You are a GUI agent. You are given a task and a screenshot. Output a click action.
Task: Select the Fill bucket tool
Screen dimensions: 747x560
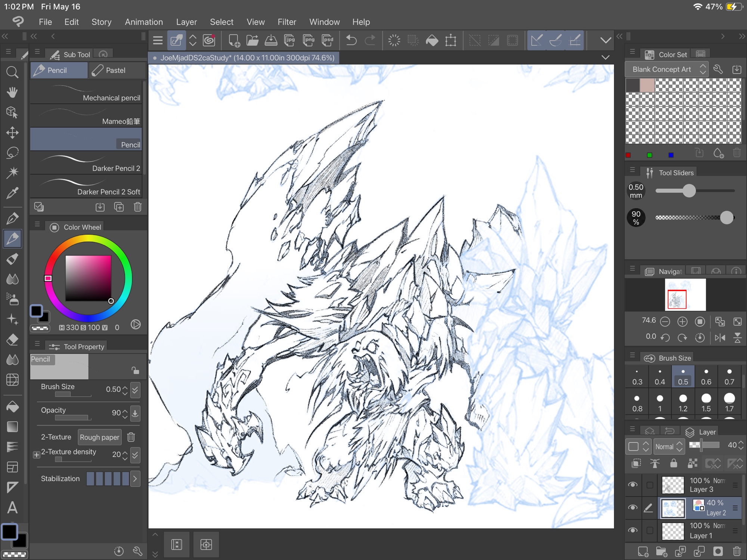[x=12, y=407]
